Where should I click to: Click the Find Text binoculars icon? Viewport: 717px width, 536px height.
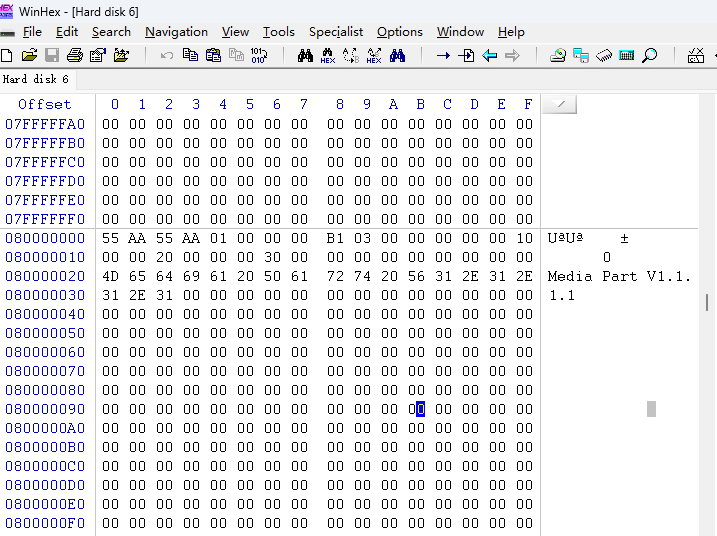point(305,56)
